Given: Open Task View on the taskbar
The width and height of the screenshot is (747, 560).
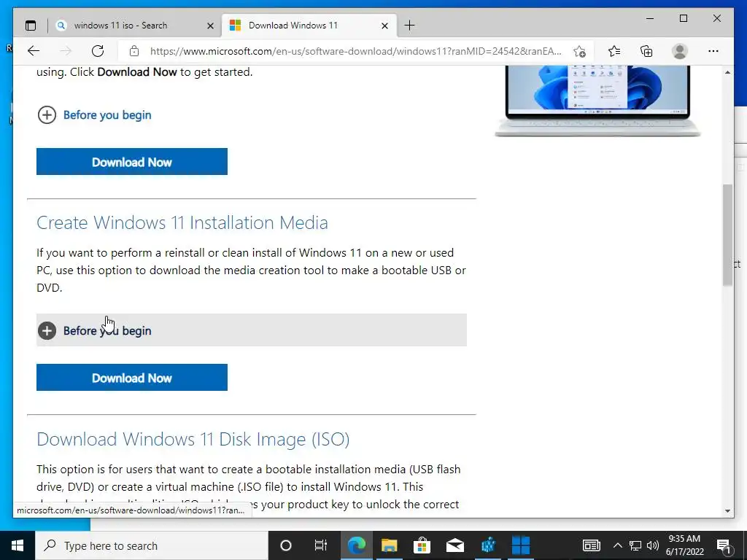Looking at the screenshot, I should point(321,545).
